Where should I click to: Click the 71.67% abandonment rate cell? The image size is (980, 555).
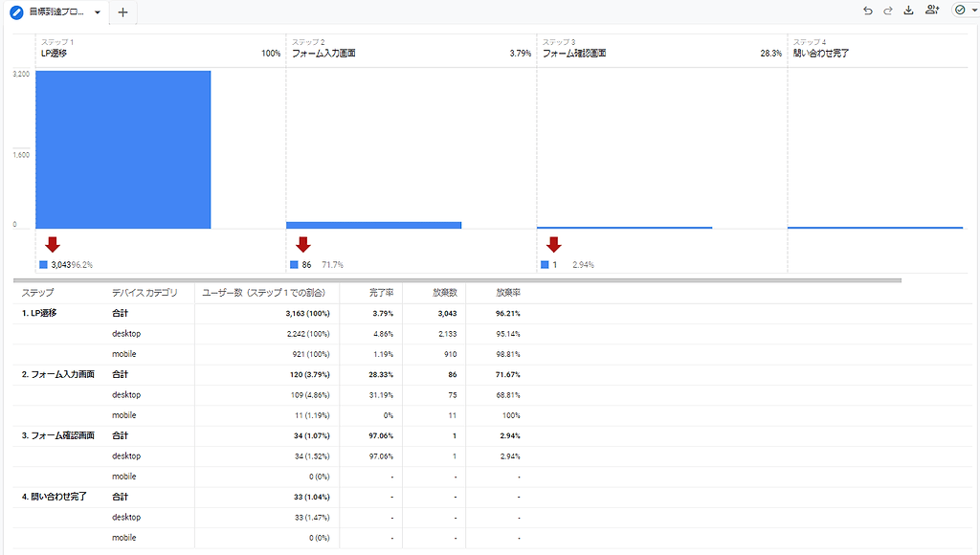pyautogui.click(x=508, y=375)
